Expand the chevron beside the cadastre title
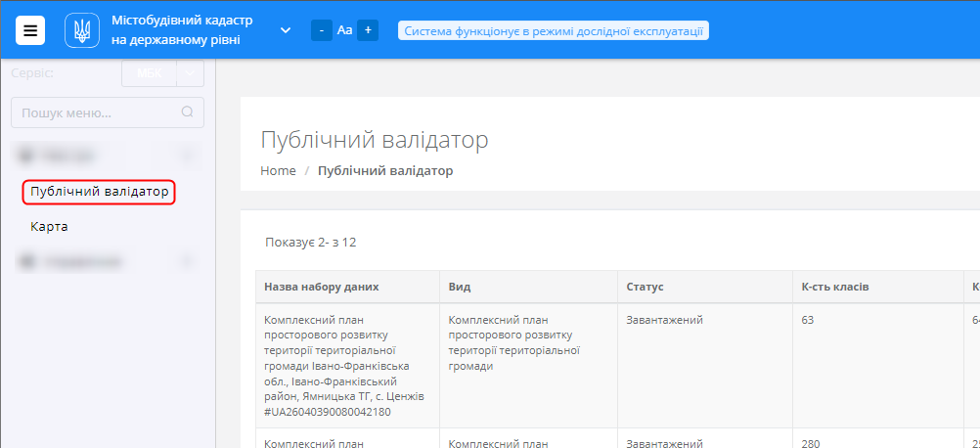The height and width of the screenshot is (448, 980). pos(286,30)
